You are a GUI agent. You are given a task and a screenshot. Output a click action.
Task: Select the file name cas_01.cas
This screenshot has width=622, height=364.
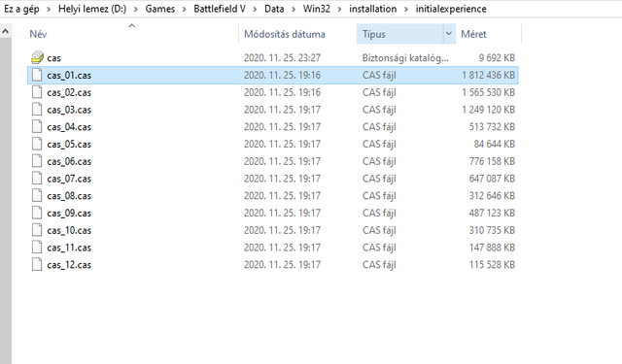69,76
